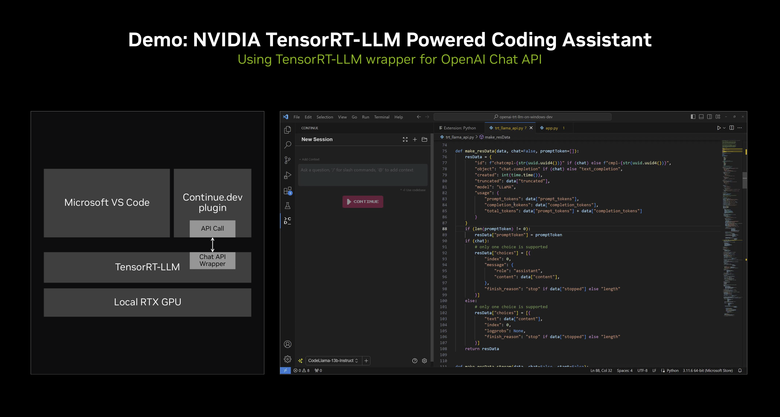Screen dimensions: 780x417
Task: Open the Manage gear in activity bar
Action: [x=287, y=359]
